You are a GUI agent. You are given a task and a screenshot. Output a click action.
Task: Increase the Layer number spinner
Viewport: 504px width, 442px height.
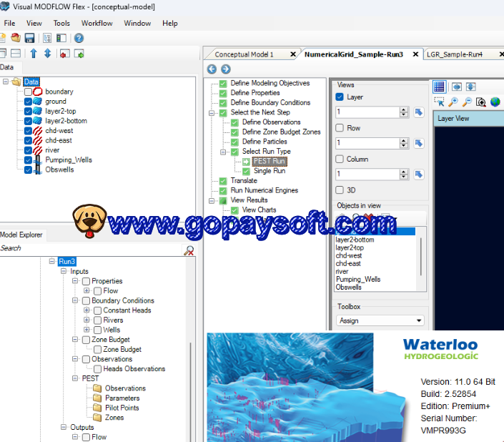pos(404,109)
